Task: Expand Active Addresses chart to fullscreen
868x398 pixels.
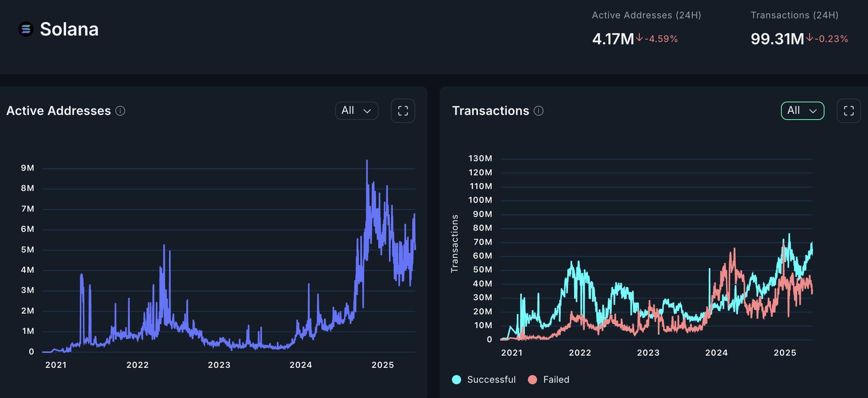Action: tap(403, 111)
